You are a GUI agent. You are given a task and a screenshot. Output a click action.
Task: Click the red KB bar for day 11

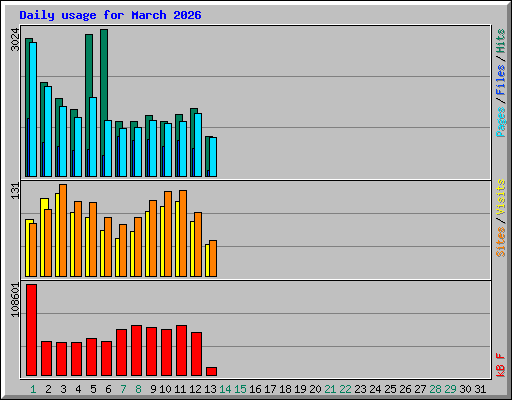coord(182,350)
